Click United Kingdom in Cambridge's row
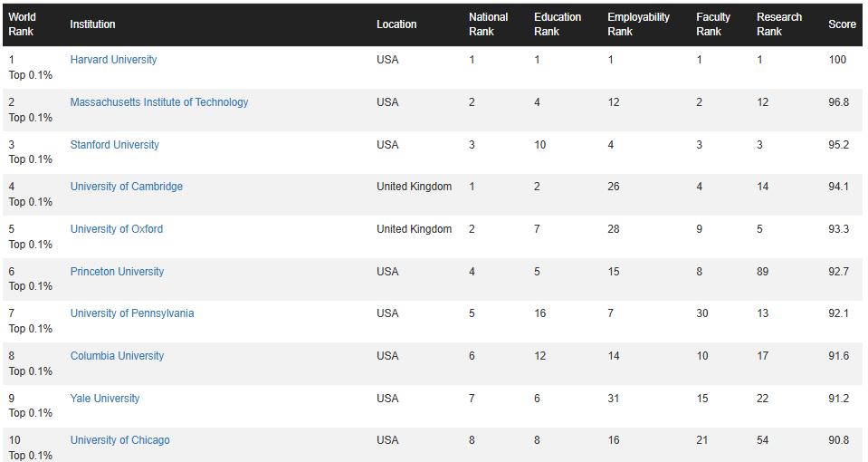868x462 pixels. (x=414, y=187)
